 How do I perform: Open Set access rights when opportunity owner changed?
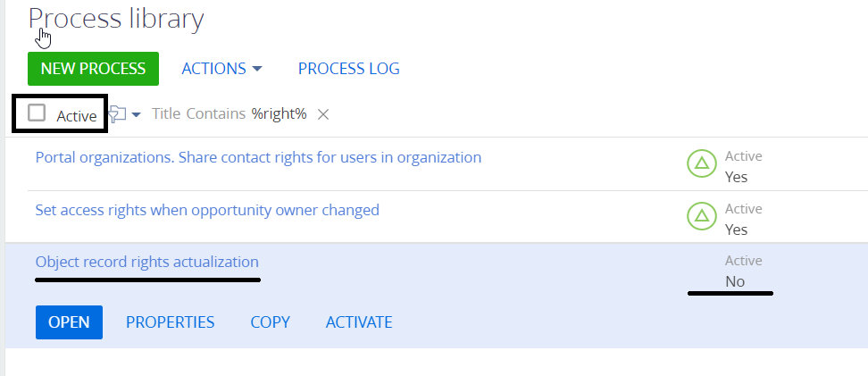tap(207, 210)
